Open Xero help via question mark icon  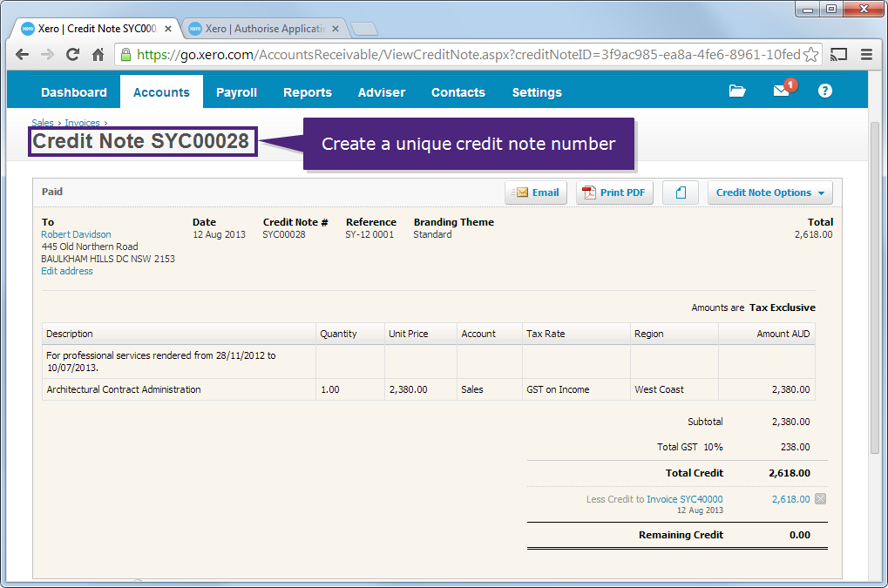click(x=824, y=90)
